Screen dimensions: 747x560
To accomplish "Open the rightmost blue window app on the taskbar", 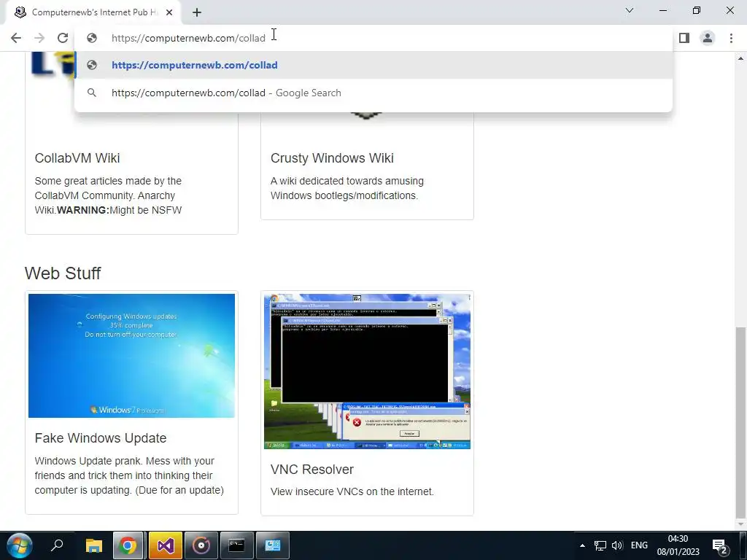I will (273, 545).
